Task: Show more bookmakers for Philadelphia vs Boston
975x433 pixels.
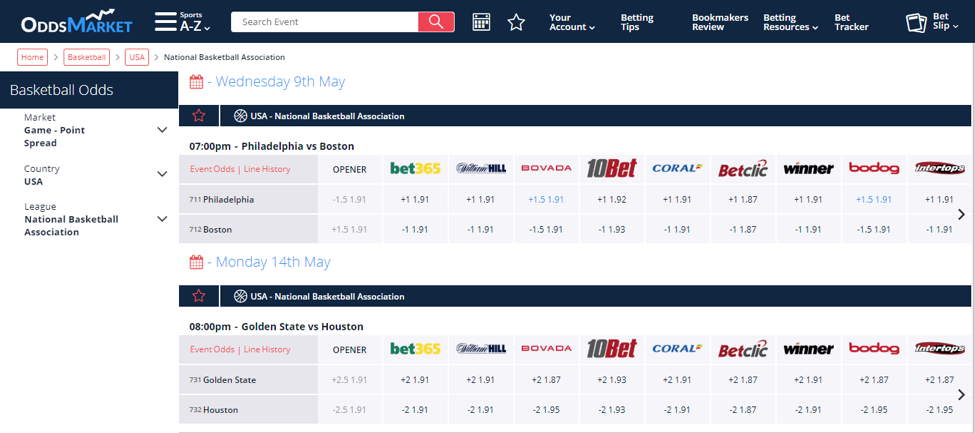Action: (962, 214)
